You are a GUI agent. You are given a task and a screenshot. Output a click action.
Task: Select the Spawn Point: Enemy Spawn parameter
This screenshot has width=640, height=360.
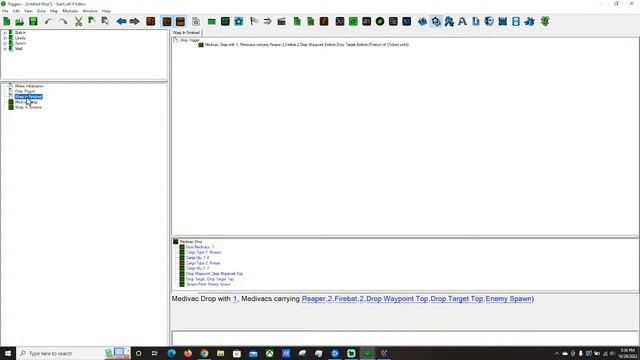coord(208,284)
